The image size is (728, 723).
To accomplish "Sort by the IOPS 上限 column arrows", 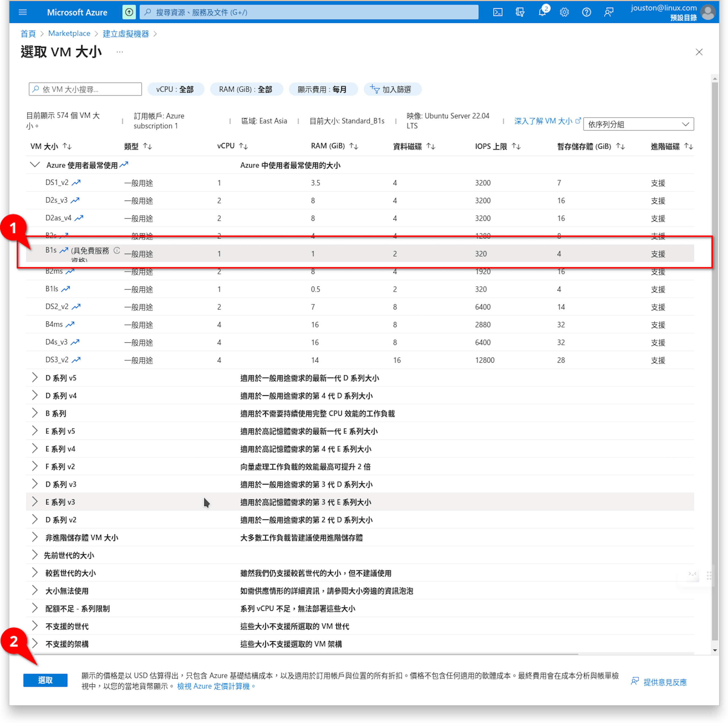I will (x=516, y=146).
